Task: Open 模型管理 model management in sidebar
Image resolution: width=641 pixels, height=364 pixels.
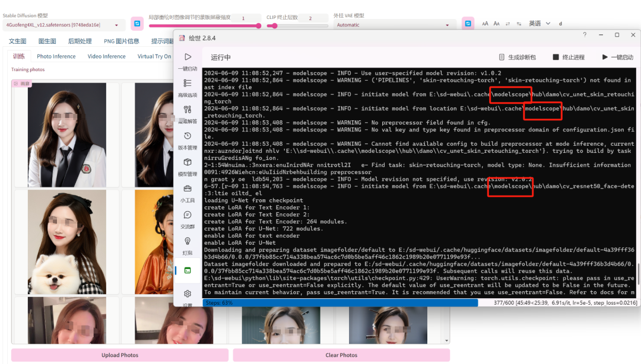Action: pyautogui.click(x=188, y=167)
